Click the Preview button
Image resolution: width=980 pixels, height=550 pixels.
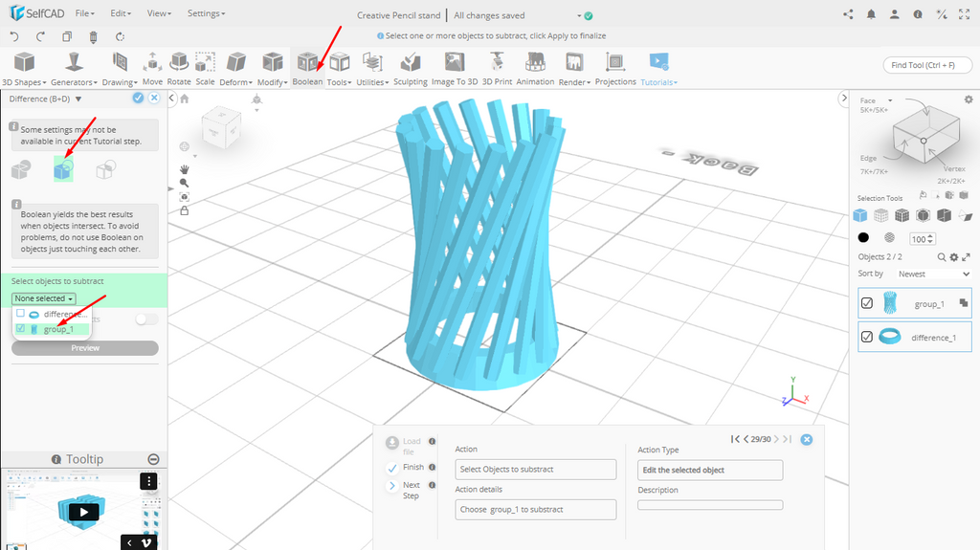(x=85, y=348)
